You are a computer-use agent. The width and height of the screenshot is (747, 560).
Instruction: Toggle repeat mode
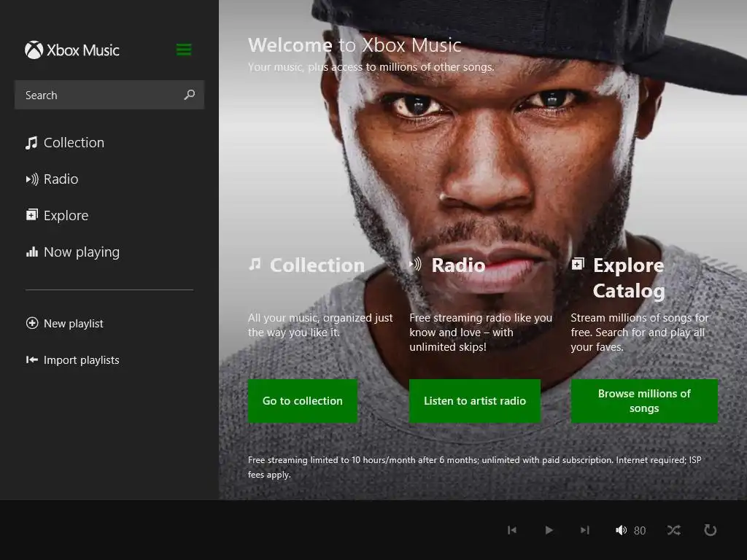(710, 530)
